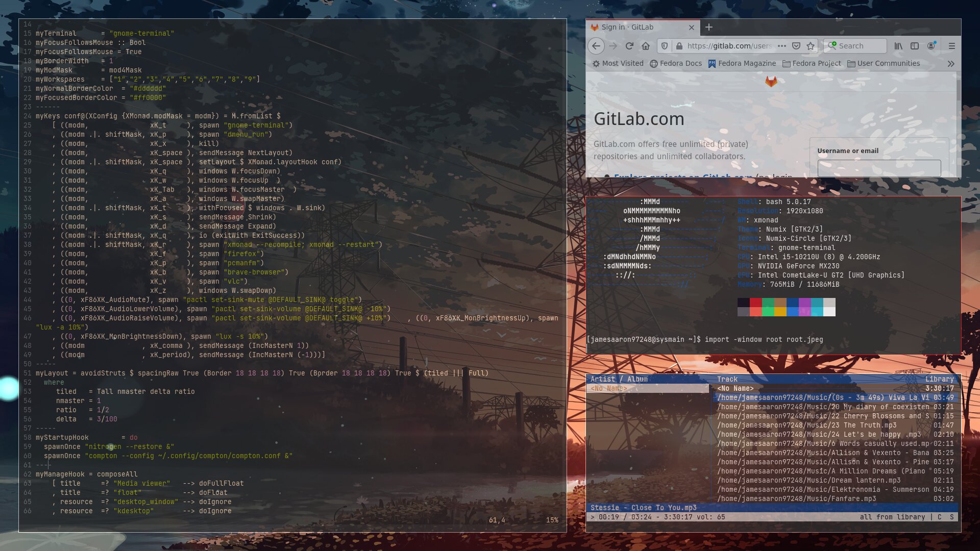Show site security lock information

pyautogui.click(x=679, y=46)
